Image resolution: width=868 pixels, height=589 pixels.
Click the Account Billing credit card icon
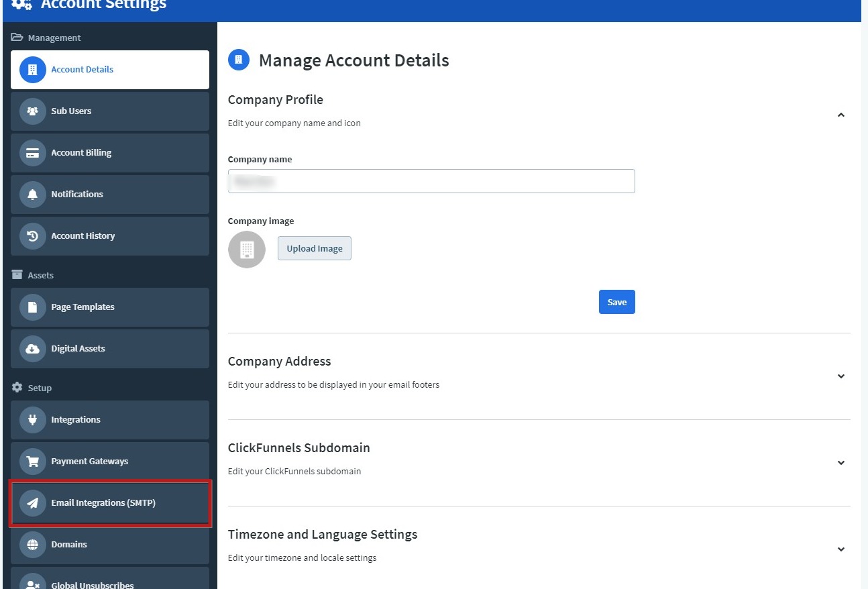pos(32,153)
